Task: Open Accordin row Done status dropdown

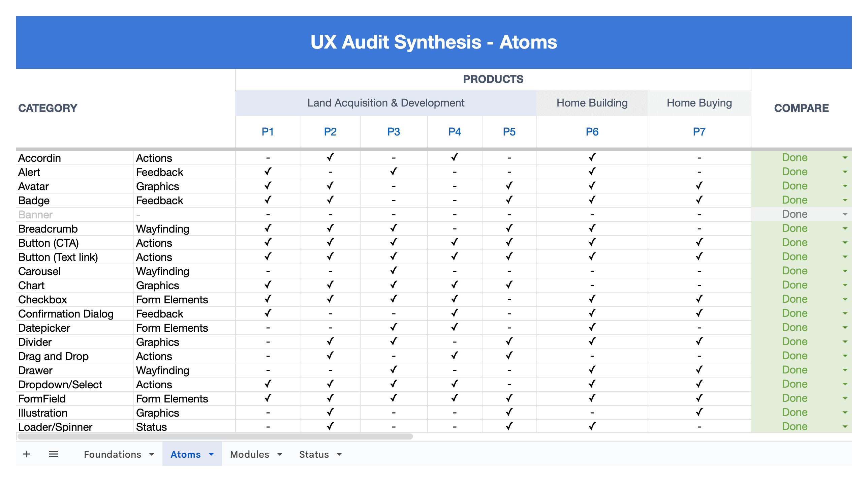Action: 845,158
